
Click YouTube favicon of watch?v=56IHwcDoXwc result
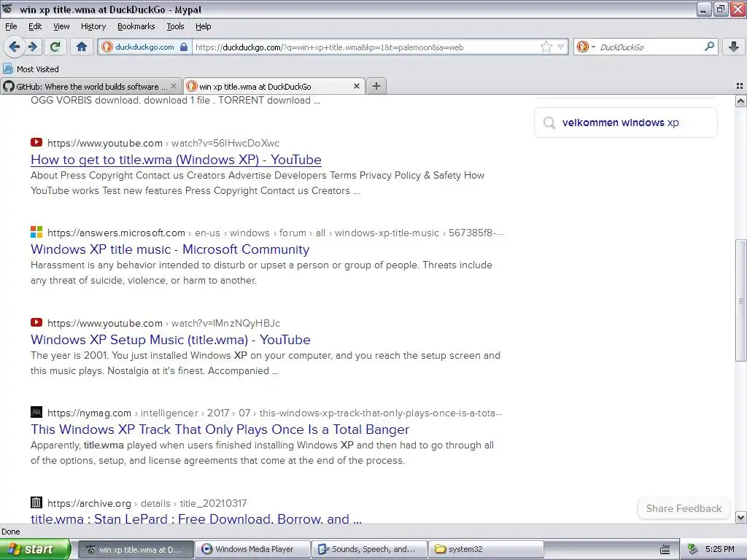click(36, 142)
